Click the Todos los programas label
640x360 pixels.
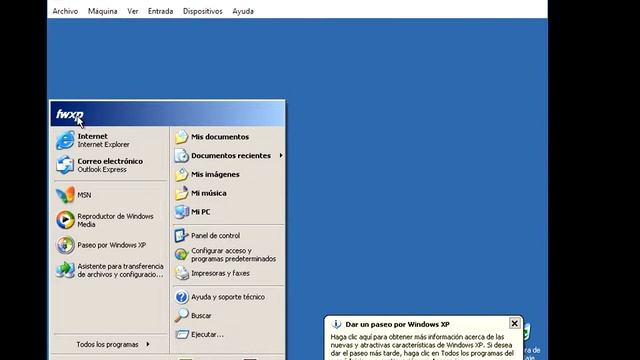[x=107, y=344]
